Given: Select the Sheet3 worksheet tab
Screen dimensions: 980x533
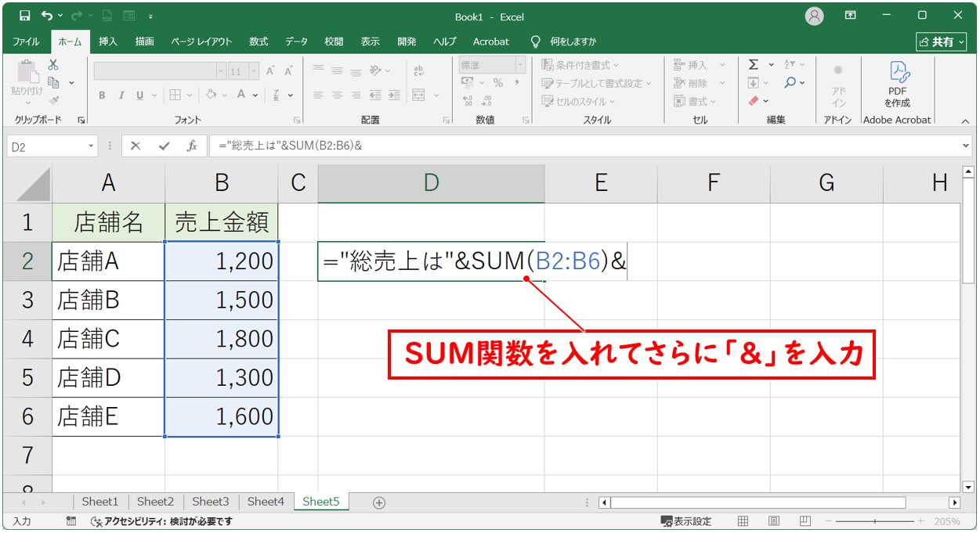Looking at the screenshot, I should (210, 502).
